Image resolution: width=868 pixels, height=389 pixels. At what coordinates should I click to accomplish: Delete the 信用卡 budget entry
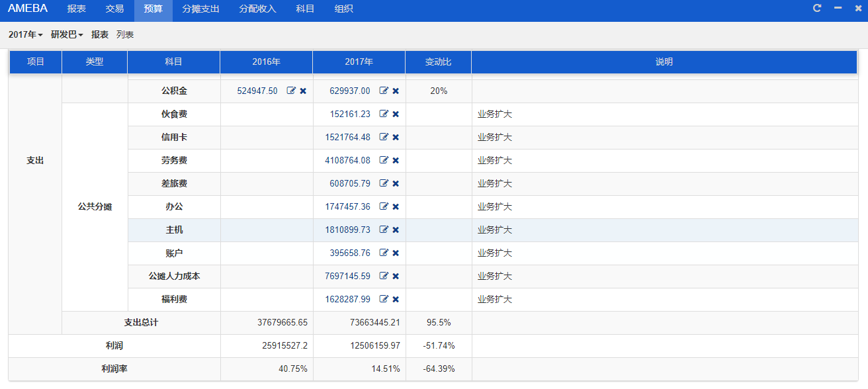click(x=396, y=137)
